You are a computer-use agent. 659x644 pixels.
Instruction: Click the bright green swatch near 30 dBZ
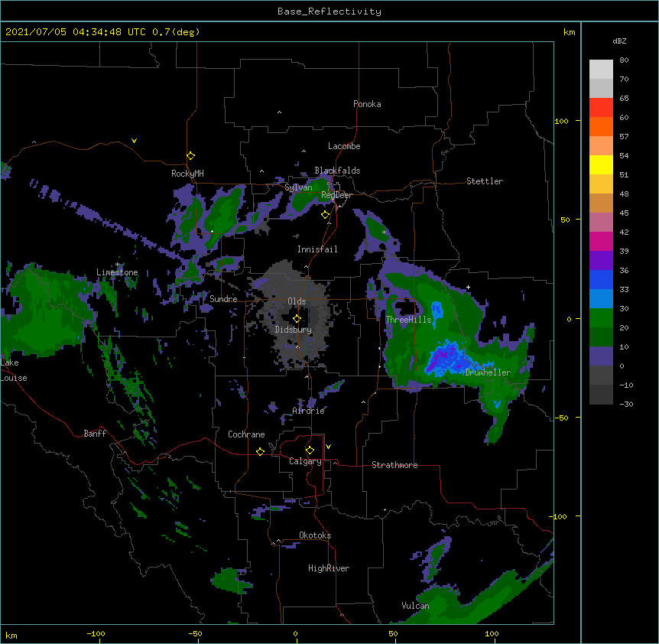[x=601, y=318]
